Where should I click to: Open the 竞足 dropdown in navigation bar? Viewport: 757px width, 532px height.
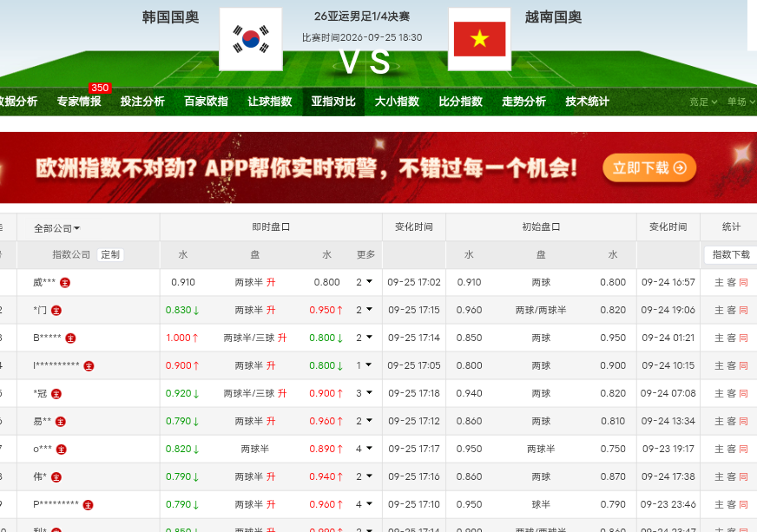pyautogui.click(x=703, y=102)
